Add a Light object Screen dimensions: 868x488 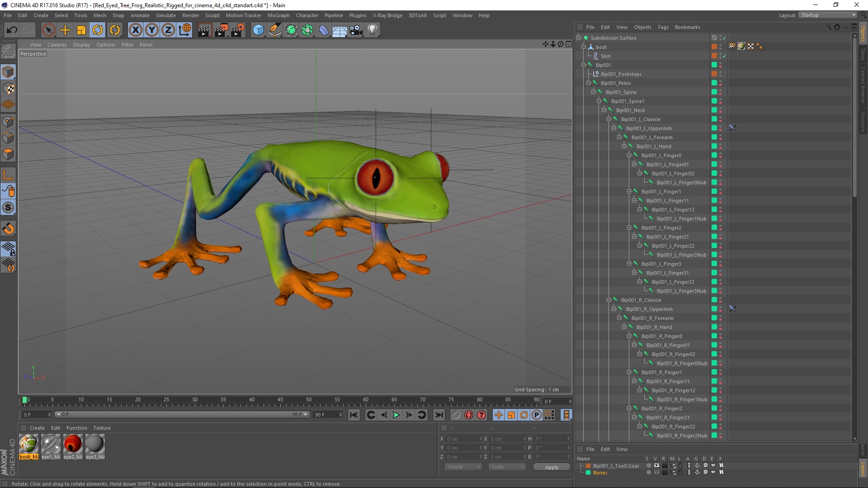[373, 30]
